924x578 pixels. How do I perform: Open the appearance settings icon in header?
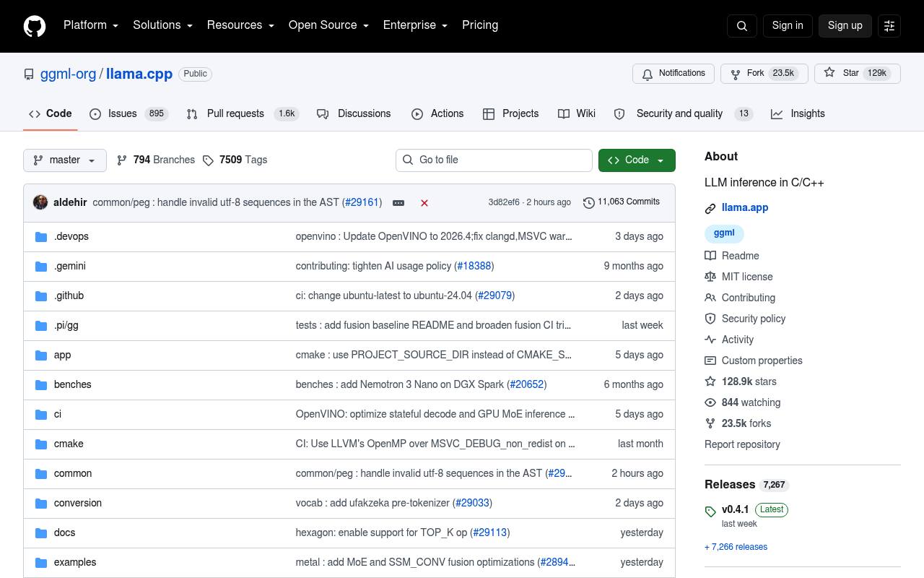(x=889, y=26)
